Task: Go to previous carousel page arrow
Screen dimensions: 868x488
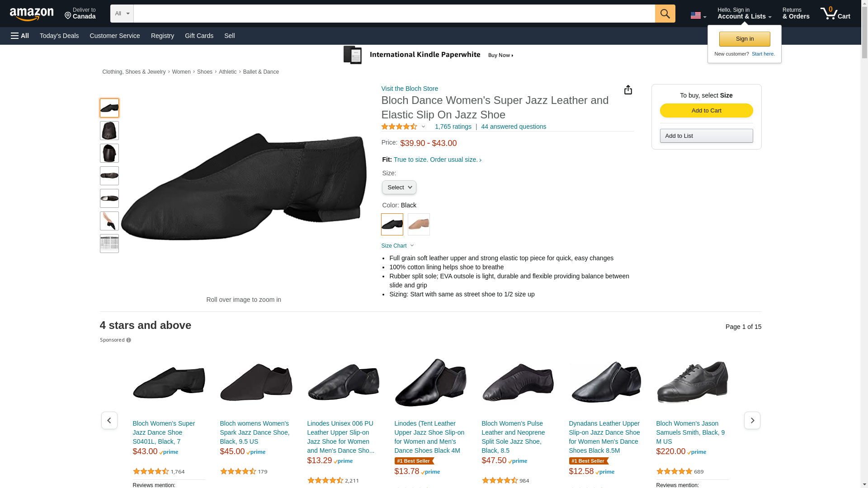Action: point(109,421)
